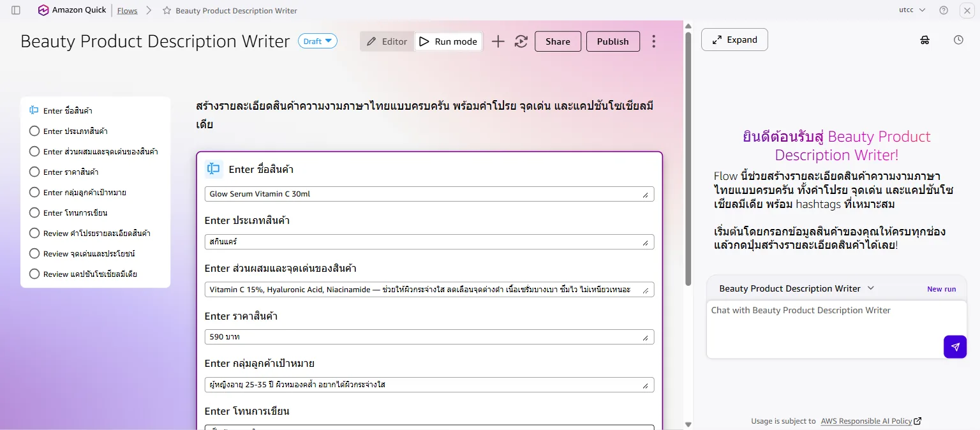Image resolution: width=980 pixels, height=430 pixels.
Task: Click the Vitamin C 15% ingredients field
Action: [429, 290]
